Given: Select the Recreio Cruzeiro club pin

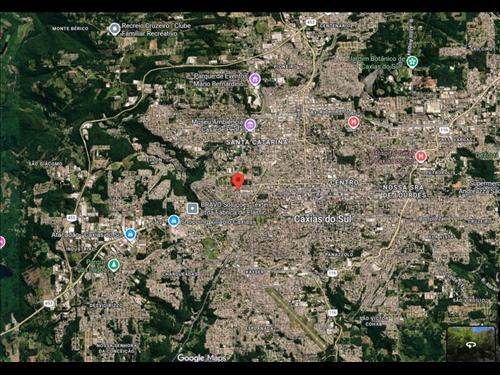Looking at the screenshot, I should [115, 29].
